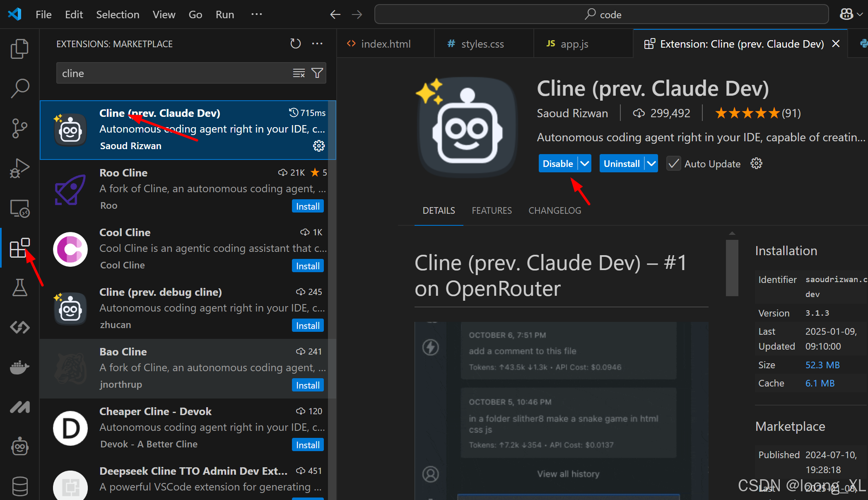Open the extension results filter
The image size is (868, 500).
[x=317, y=73]
